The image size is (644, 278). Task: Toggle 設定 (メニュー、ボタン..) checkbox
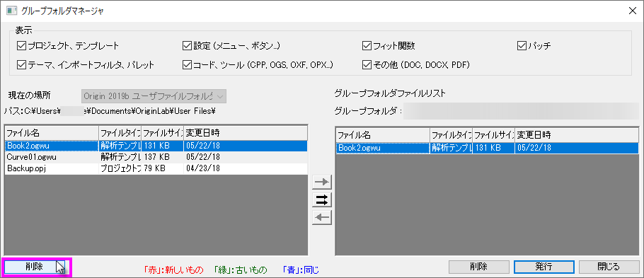coord(188,45)
